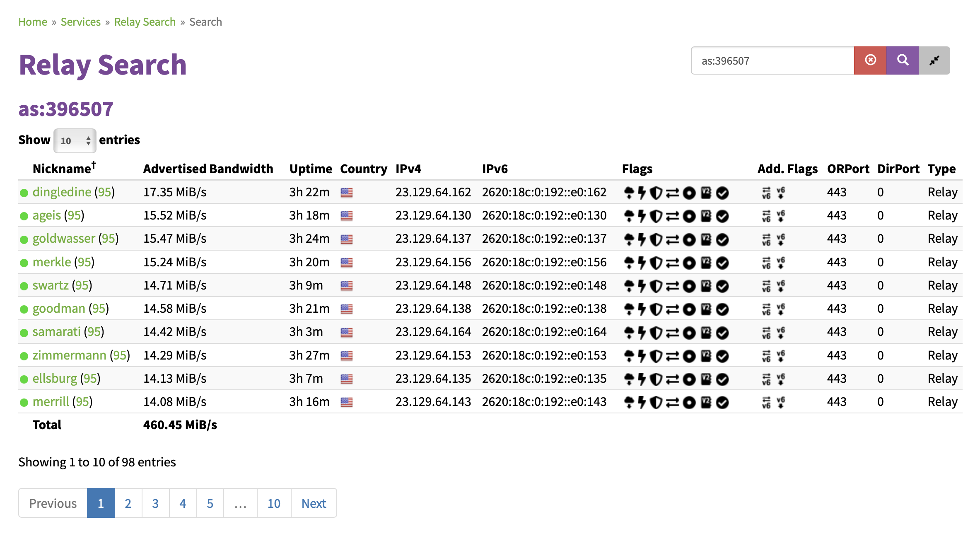This screenshot has width=980, height=536.
Task: Sort table by Uptime column header
Action: pyautogui.click(x=310, y=169)
